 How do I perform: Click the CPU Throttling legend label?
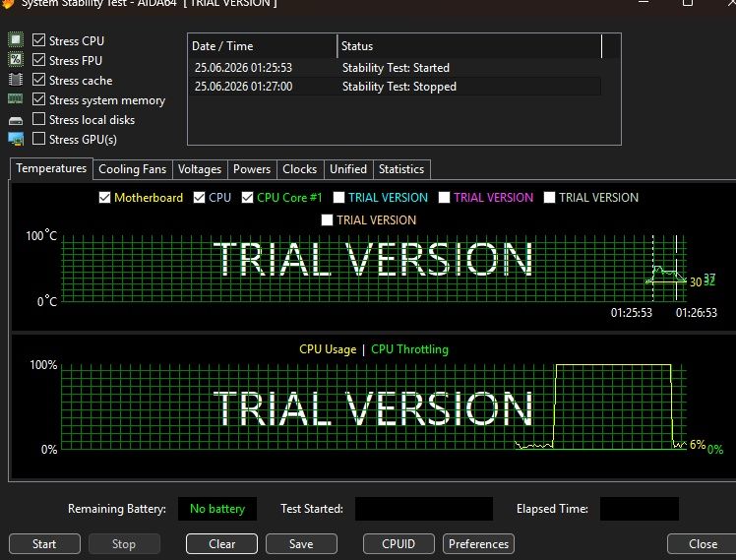[x=409, y=349]
